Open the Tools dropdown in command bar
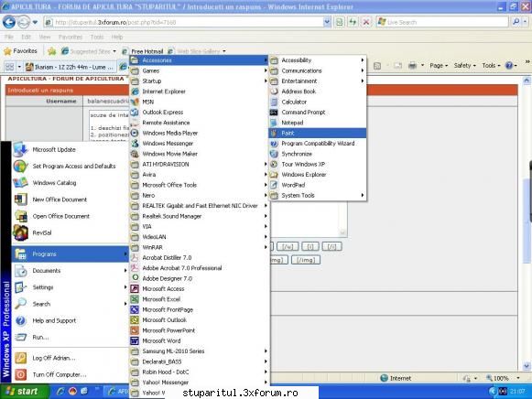Viewport: 532px width, 399px height. pyautogui.click(x=491, y=65)
